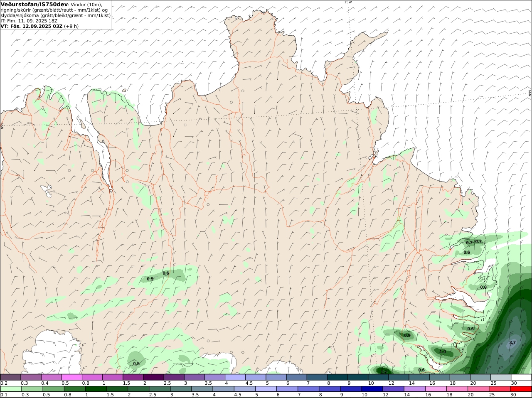Click the 3.7 precipitation value offshore
This screenshot has height=398, width=532.
(x=512, y=343)
